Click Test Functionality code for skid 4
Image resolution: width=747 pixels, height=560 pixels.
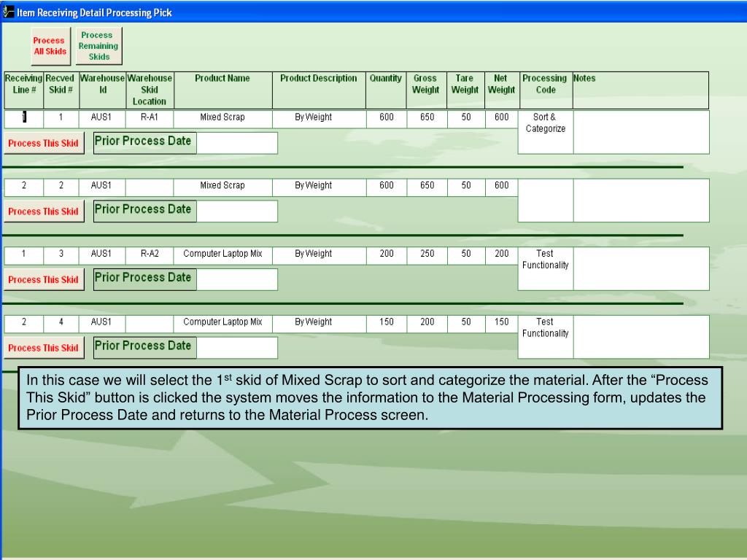pyautogui.click(x=546, y=337)
